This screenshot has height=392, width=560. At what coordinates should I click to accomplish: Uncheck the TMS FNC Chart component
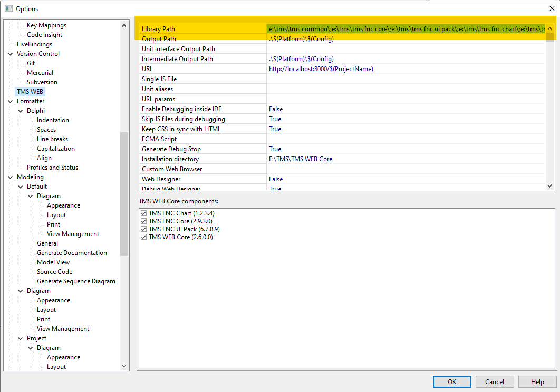pos(144,213)
